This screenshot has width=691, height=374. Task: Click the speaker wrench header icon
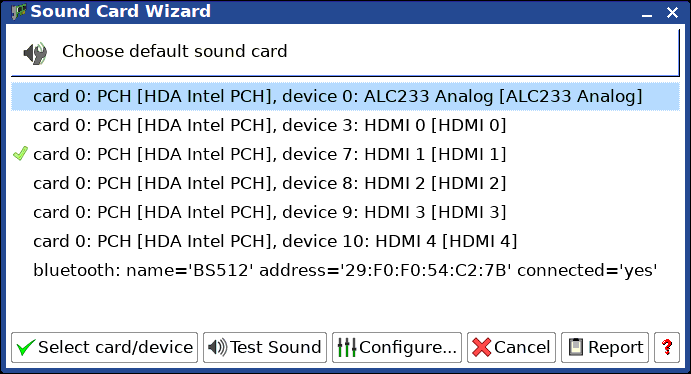point(35,53)
